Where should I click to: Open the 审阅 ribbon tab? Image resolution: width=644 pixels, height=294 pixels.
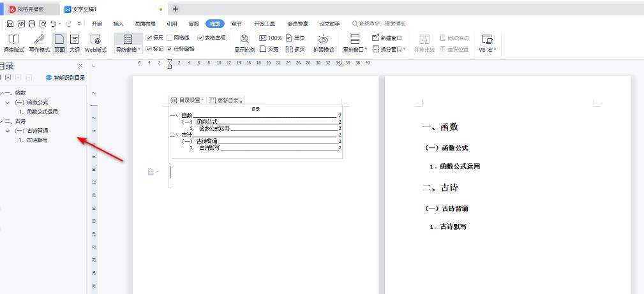(x=193, y=24)
